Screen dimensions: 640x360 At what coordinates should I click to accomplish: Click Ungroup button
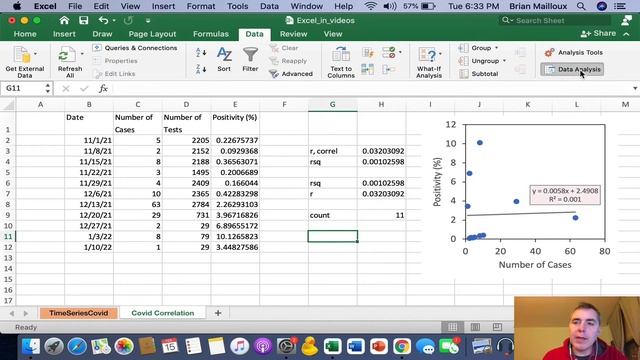(479, 61)
